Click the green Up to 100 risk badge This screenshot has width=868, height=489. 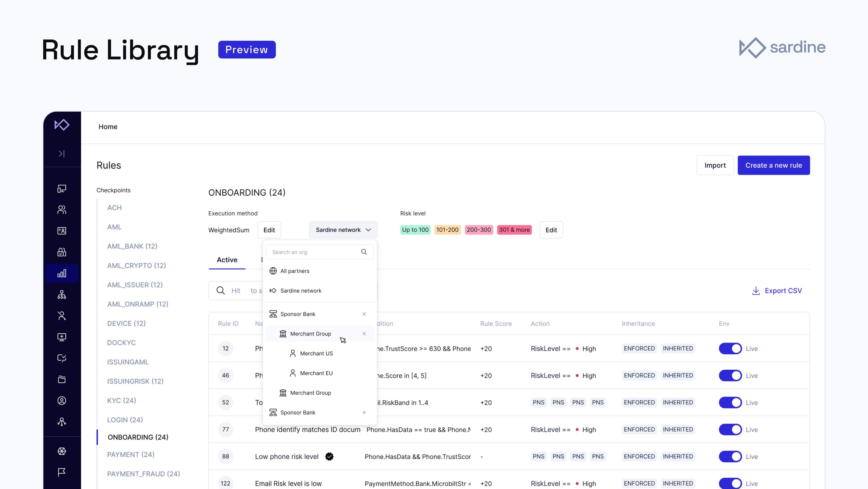click(x=415, y=230)
